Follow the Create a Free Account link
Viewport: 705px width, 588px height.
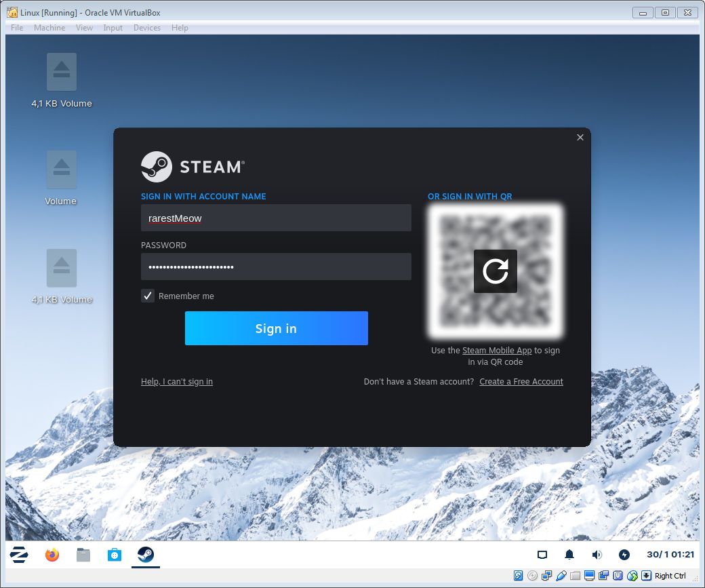point(521,382)
